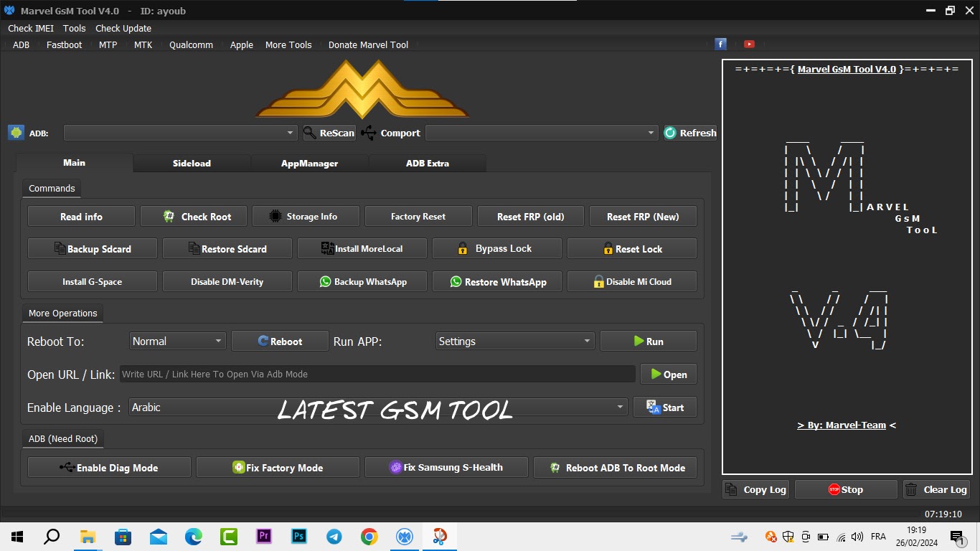This screenshot has height=551, width=980.
Task: Open the AppManager tab
Action: coord(309,164)
